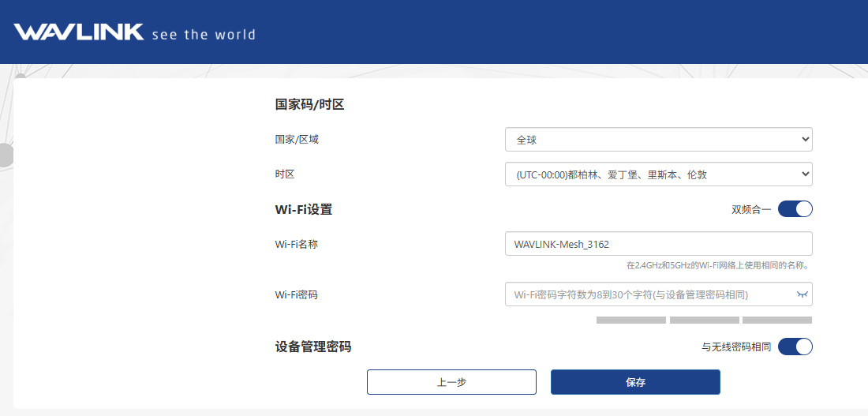Click the Wi-Fi设置 section heading
This screenshot has width=868, height=416.
[304, 209]
